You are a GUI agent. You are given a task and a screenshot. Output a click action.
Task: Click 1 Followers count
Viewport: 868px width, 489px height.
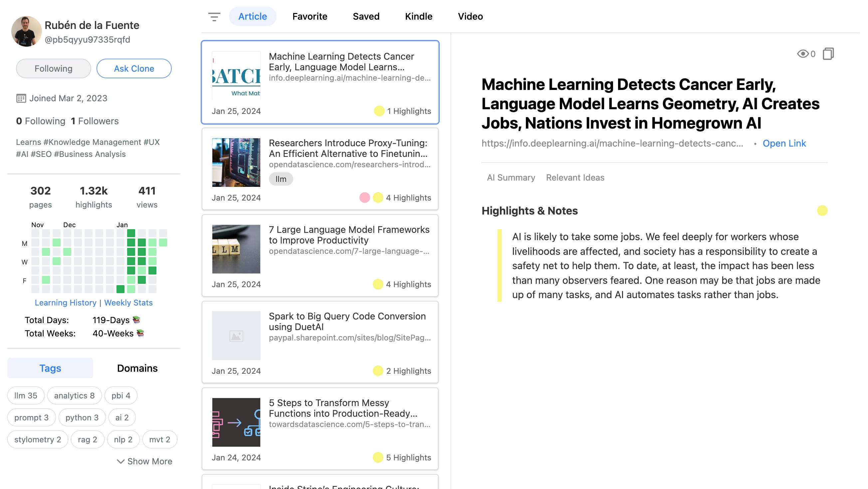coord(95,121)
